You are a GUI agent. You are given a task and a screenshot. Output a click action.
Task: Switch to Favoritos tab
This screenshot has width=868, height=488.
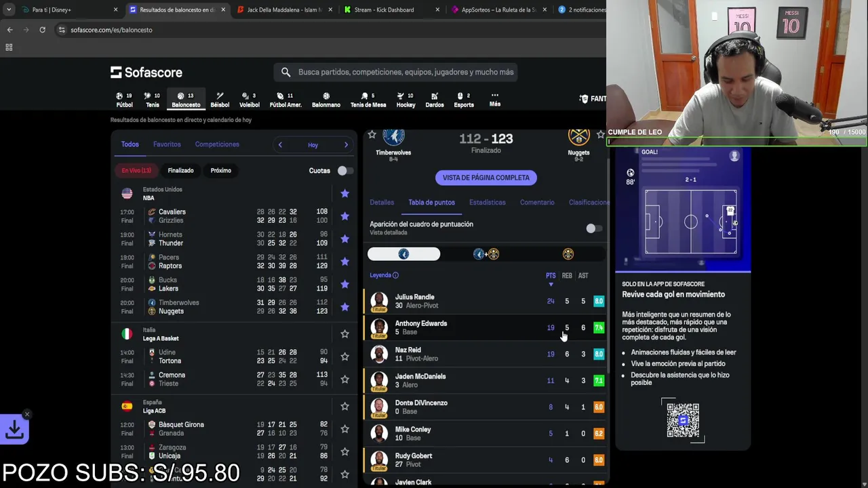click(x=167, y=144)
